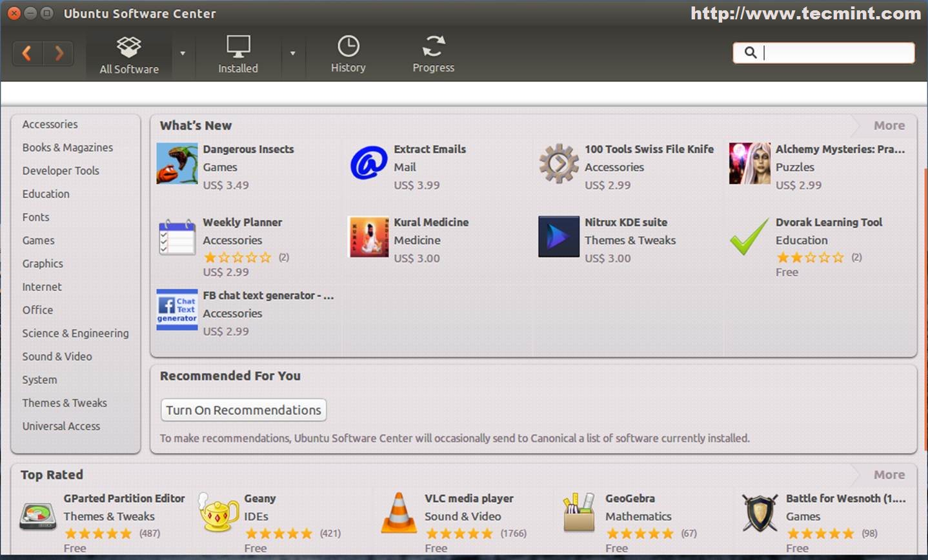Screen dimensions: 928x560
Task: Open the Geany teapot icon
Action: (218, 514)
